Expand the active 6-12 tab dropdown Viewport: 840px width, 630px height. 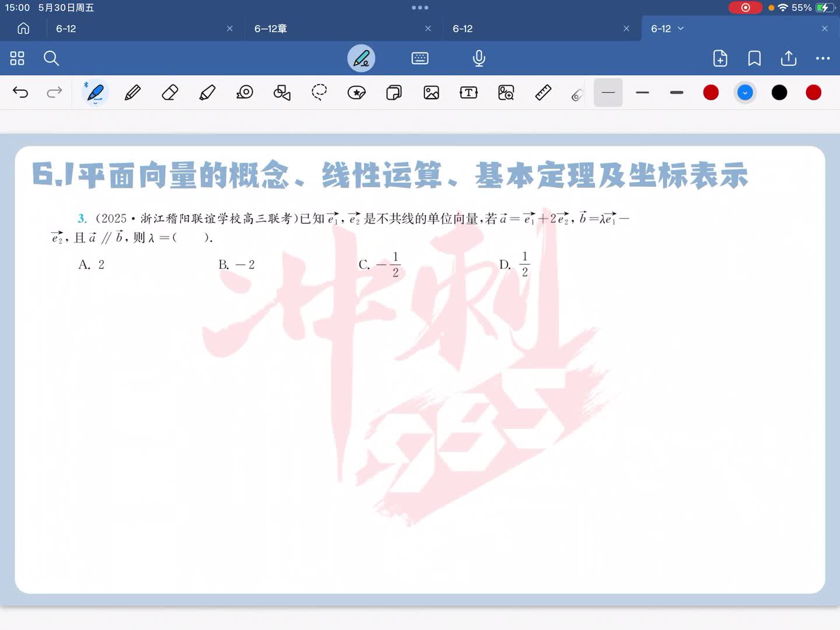tap(681, 29)
